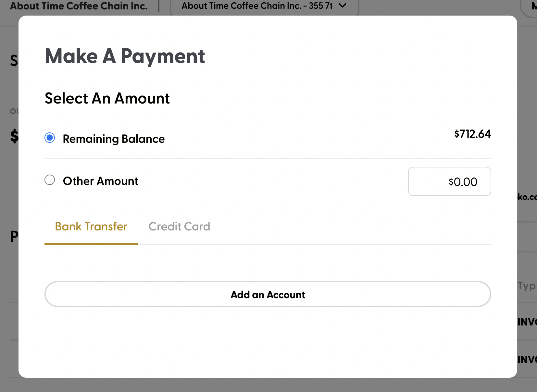This screenshot has width=537, height=392.
Task: Select the Remaining Balance radio button
Action: [x=50, y=138]
